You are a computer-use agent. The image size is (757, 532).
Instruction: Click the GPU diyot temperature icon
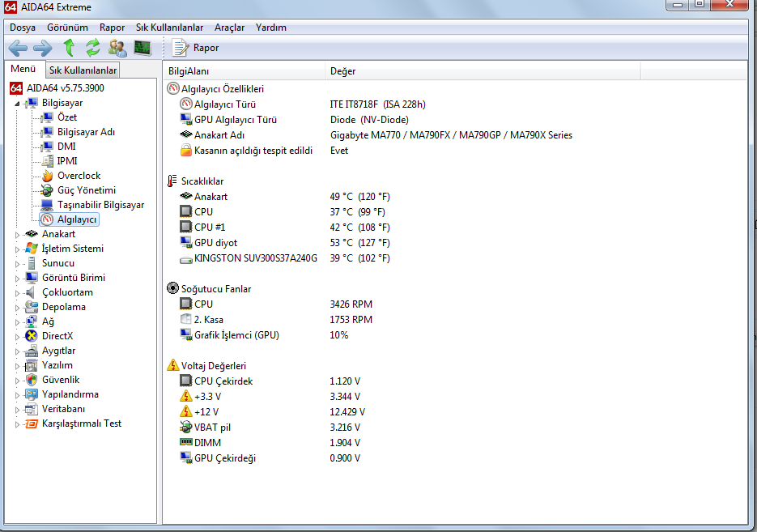tap(186, 242)
